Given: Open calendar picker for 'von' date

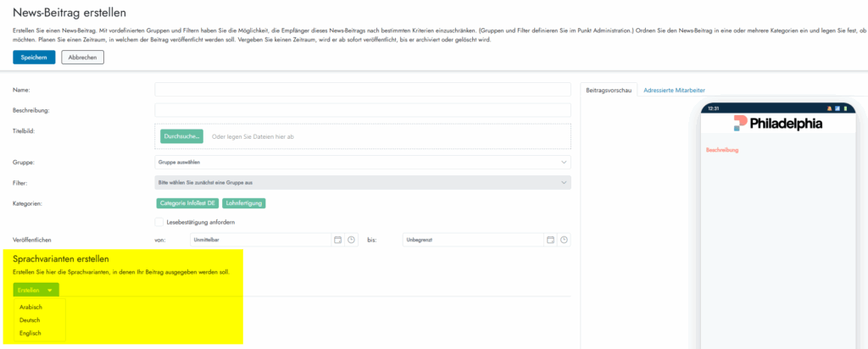Looking at the screenshot, I should [337, 240].
